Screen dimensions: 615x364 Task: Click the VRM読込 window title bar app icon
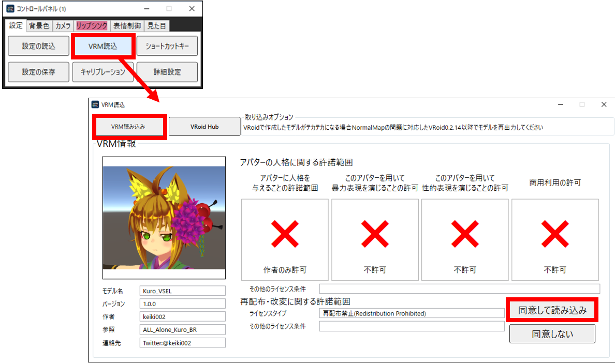95,104
